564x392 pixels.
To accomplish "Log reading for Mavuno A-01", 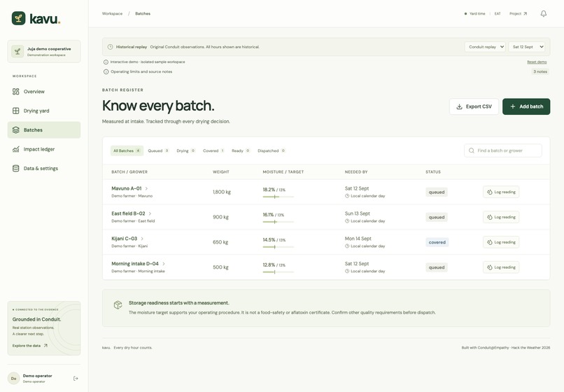I will 501,192.
